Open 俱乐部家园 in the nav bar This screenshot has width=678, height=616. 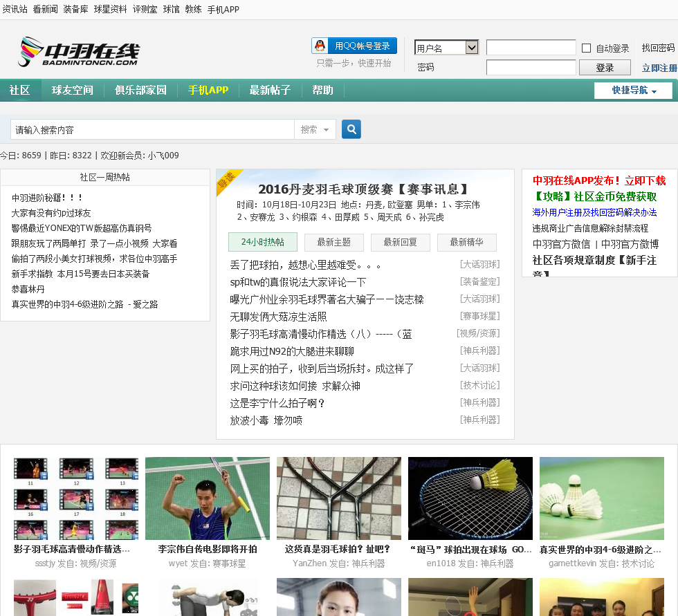(140, 91)
